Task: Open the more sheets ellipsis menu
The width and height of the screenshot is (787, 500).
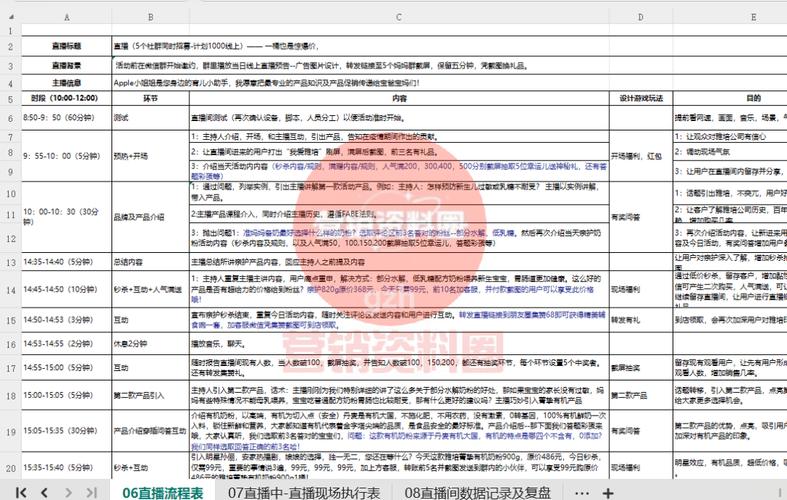Action: (x=582, y=493)
